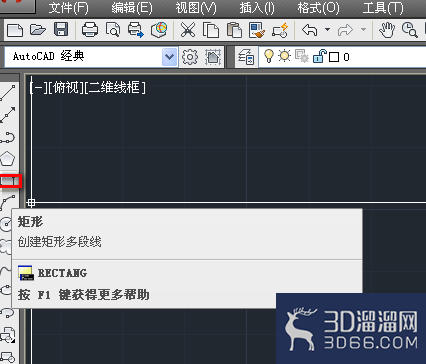Undo the last action
Screen dimensions: 426x364
pos(310,30)
